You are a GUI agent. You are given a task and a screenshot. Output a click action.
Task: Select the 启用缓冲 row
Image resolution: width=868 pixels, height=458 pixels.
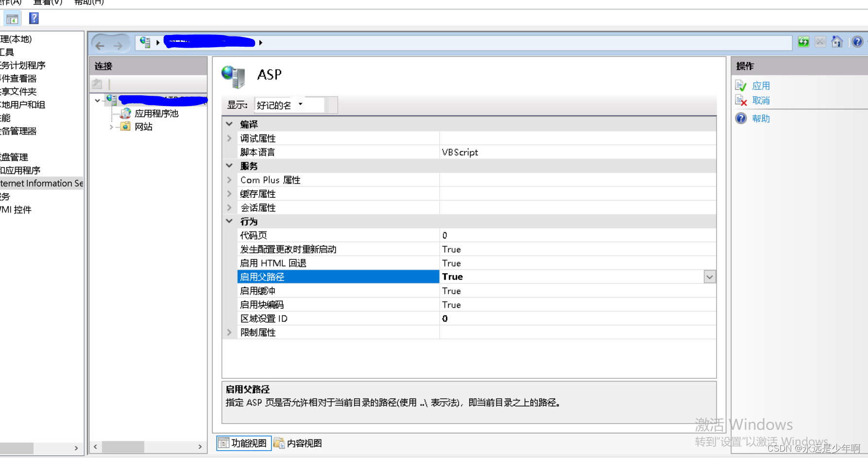(477, 291)
